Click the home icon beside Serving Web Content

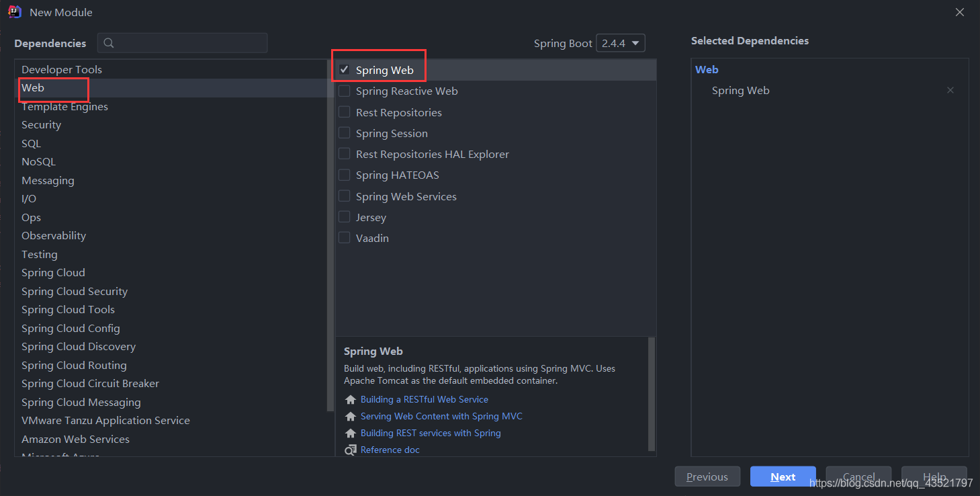coord(350,417)
